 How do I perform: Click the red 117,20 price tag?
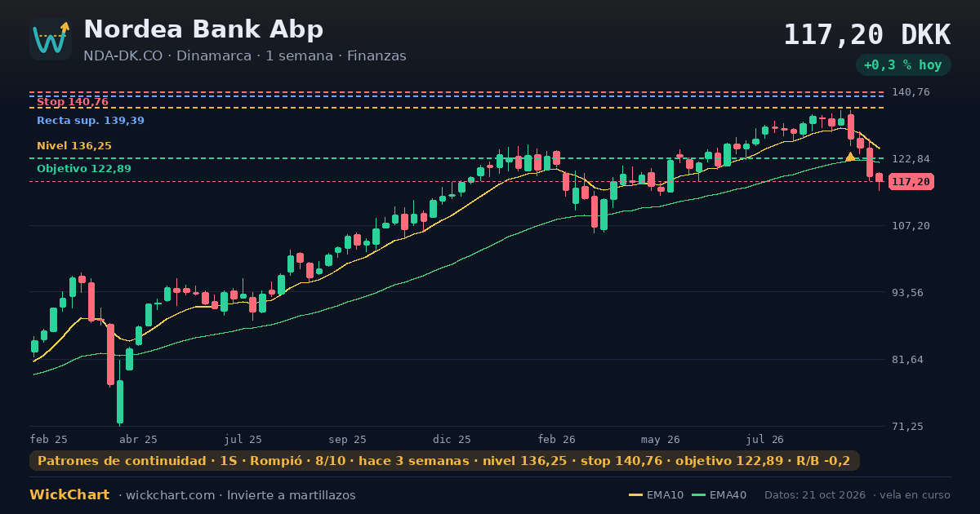[x=911, y=182]
